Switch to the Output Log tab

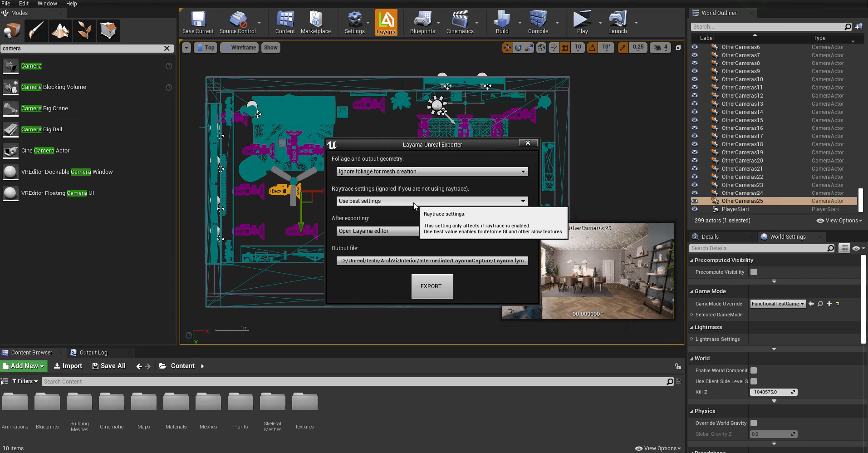pos(93,353)
